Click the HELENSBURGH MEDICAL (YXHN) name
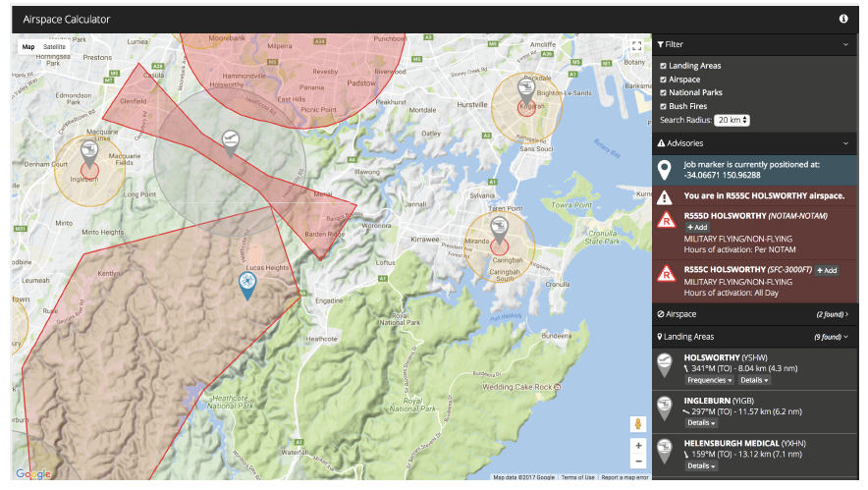This screenshot has height=490, width=868. tap(744, 443)
